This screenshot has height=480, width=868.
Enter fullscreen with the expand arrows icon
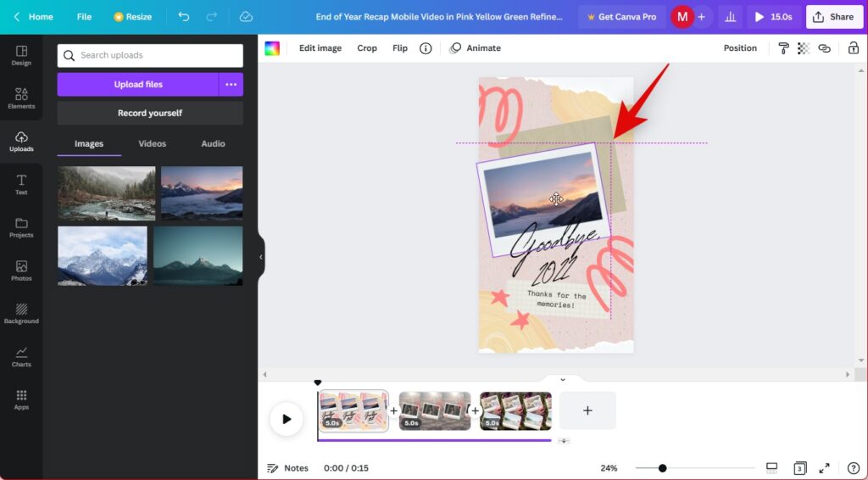tap(824, 468)
